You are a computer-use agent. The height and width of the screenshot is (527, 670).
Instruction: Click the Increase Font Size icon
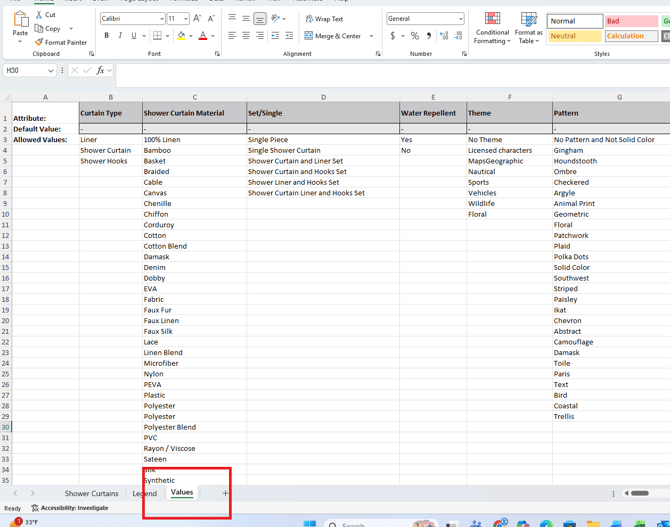pyautogui.click(x=197, y=19)
